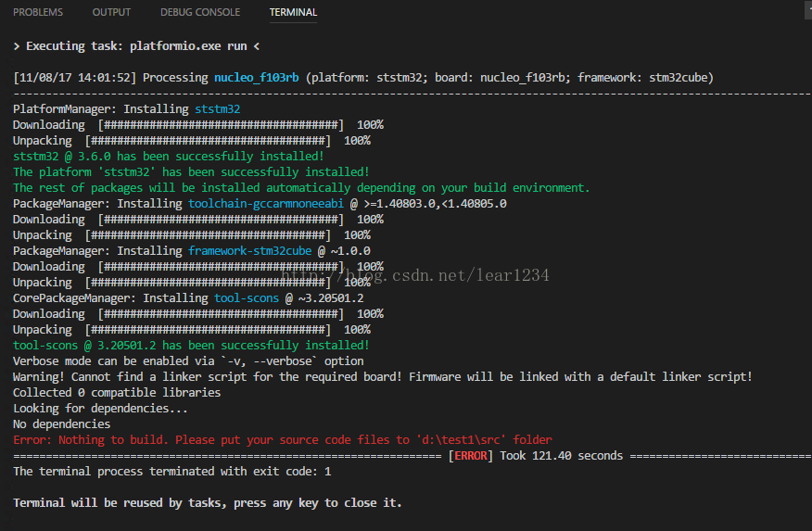Click the 'The rest of packages will be installed automatically' line
Screen dimensions: 812x531
click(301, 188)
